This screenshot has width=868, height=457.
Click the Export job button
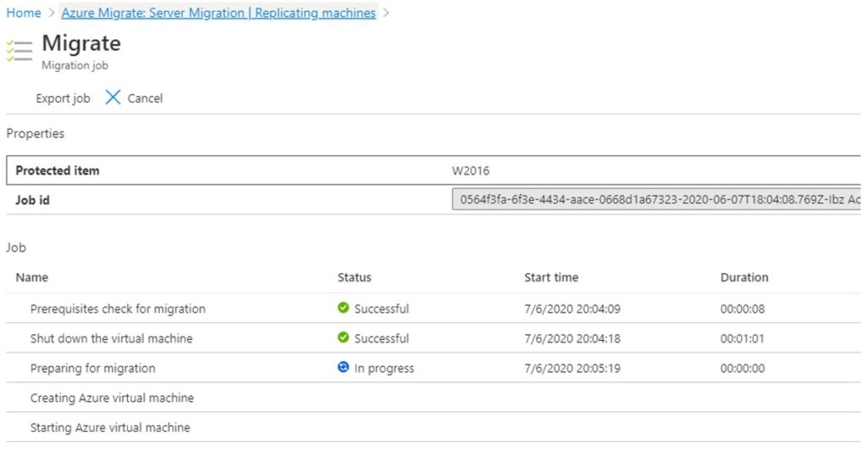(x=63, y=98)
